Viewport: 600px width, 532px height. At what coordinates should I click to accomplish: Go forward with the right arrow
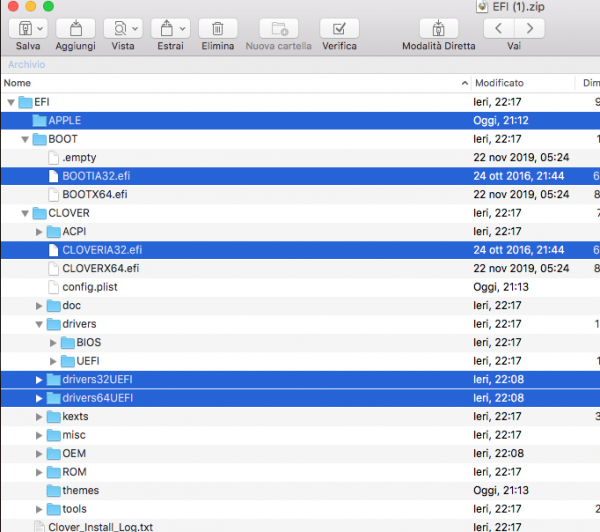coord(530,28)
